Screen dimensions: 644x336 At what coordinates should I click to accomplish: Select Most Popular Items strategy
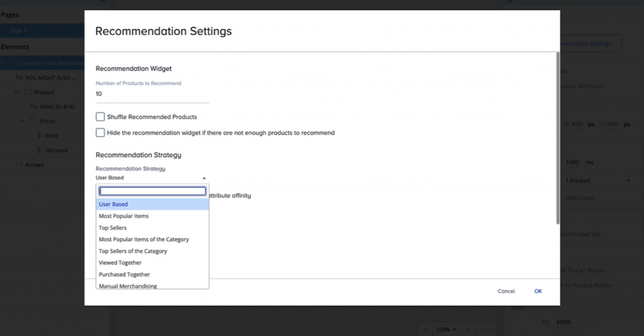click(x=124, y=216)
